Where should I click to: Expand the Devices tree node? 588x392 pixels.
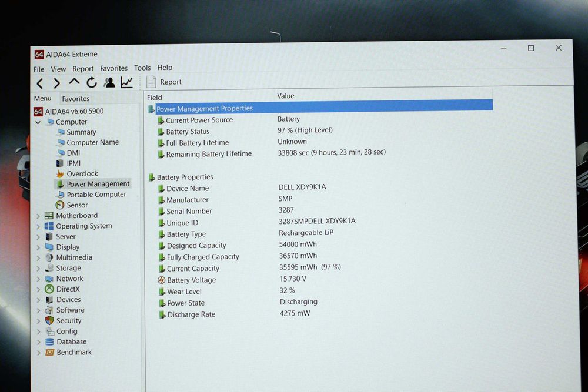(x=38, y=300)
